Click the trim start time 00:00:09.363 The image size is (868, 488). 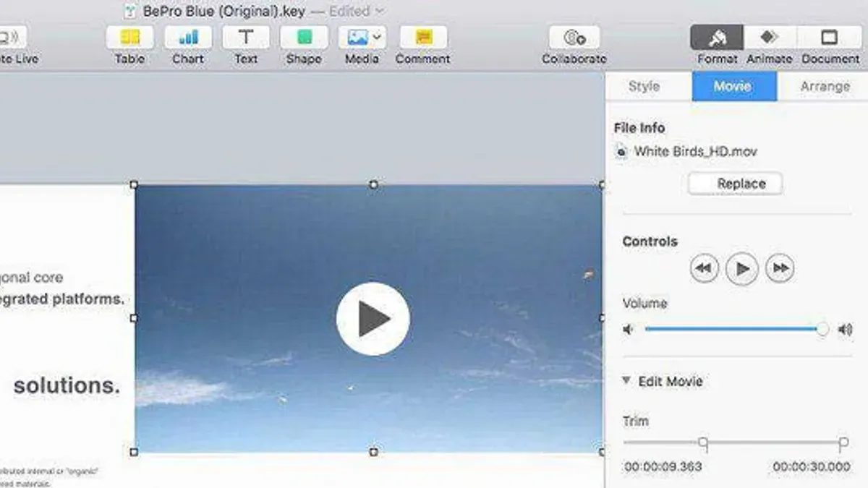[x=663, y=467]
